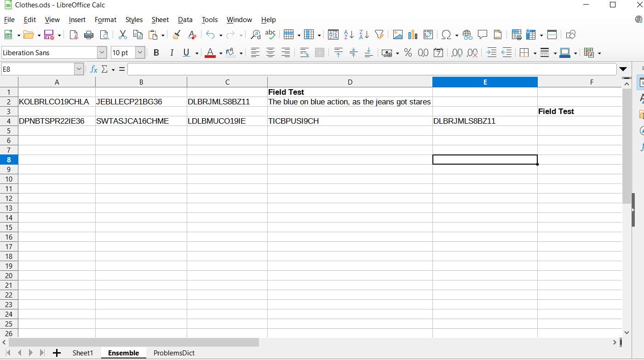Image resolution: width=644 pixels, height=360 pixels.
Task: Expand the formula bar
Action: [x=623, y=69]
